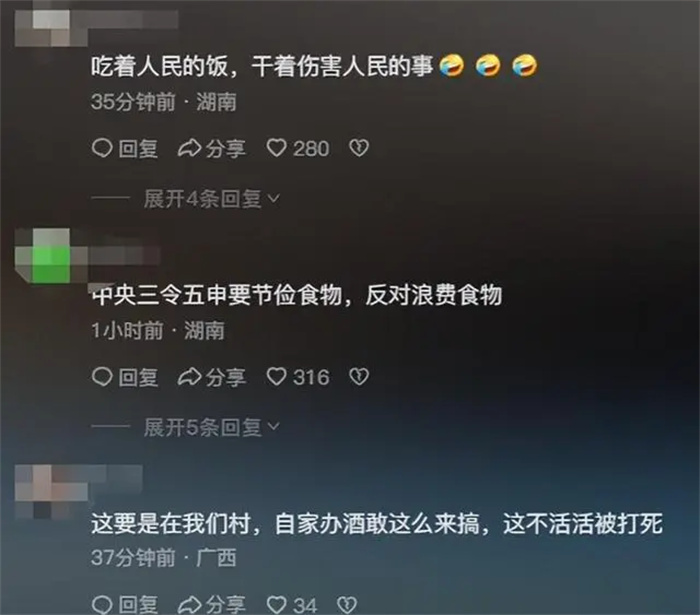Like the Guangxi comment with 34 likes
The image size is (700, 615).
[276, 605]
